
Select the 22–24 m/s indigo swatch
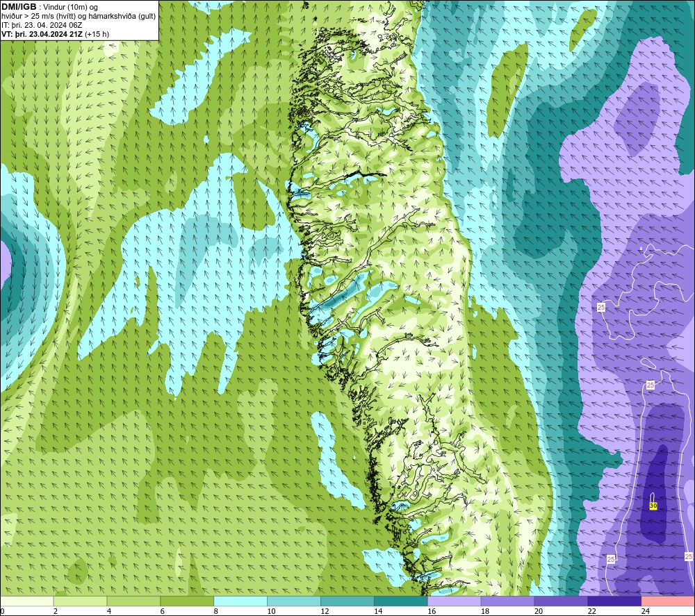point(614,601)
